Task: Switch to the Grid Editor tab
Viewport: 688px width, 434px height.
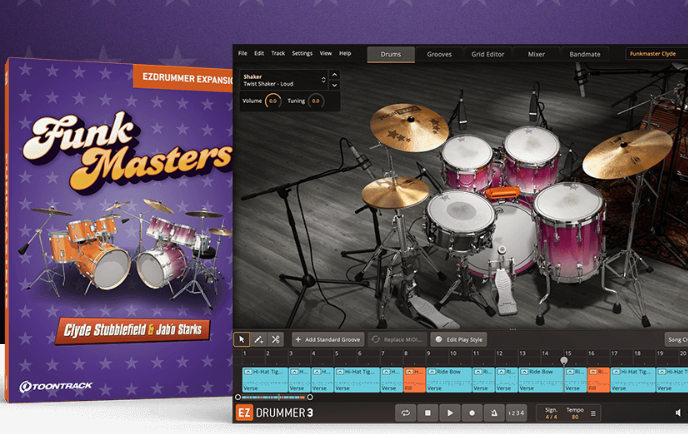Action: coord(487,54)
